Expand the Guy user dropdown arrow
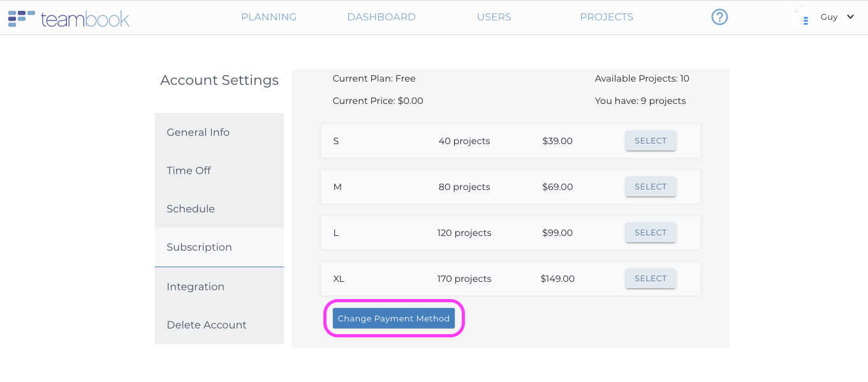This screenshot has height=382, width=868. pos(850,17)
